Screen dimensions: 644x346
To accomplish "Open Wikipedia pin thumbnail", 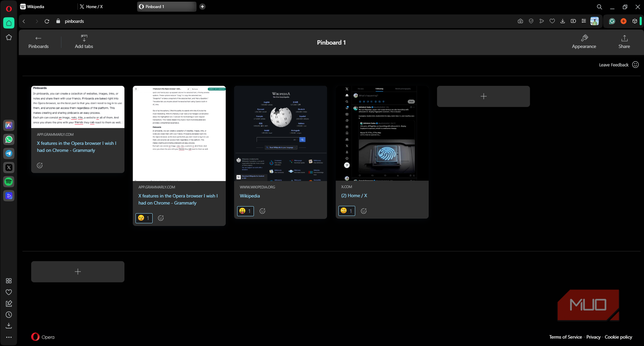I will click(x=281, y=133).
